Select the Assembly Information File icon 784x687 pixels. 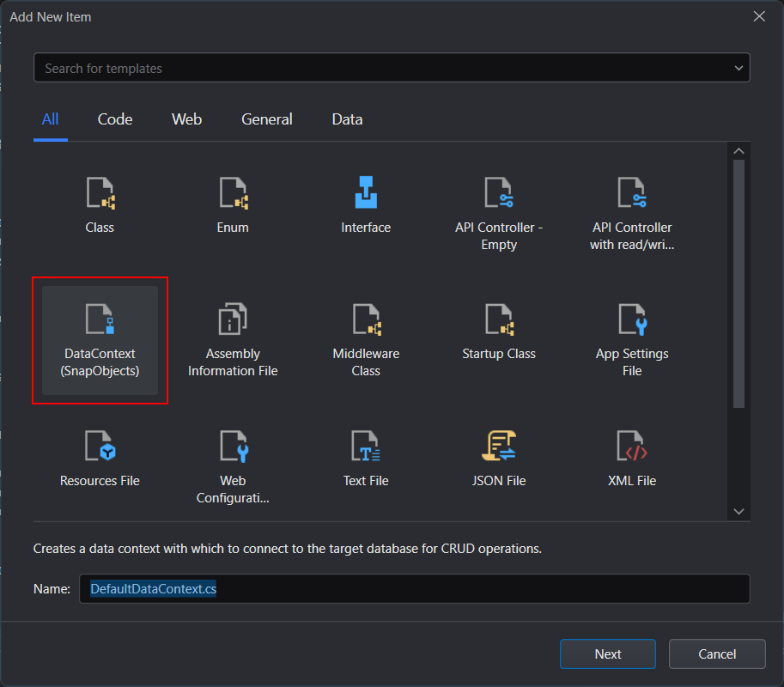point(233,320)
